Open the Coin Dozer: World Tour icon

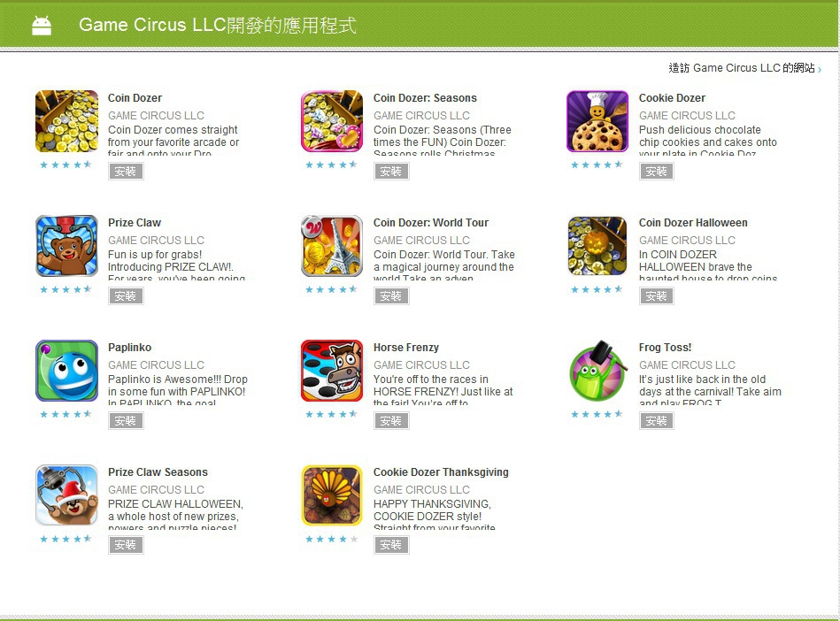coord(332,246)
